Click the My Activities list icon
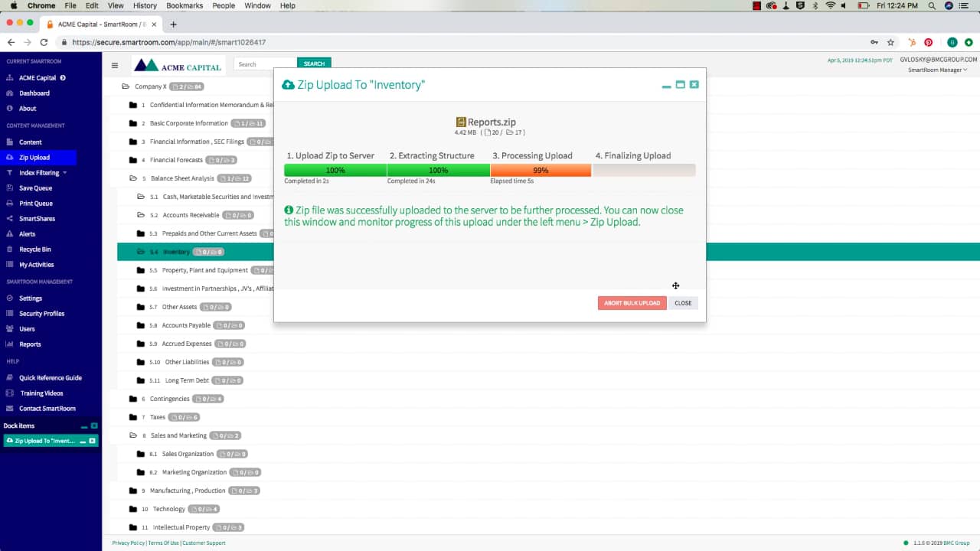 point(10,265)
